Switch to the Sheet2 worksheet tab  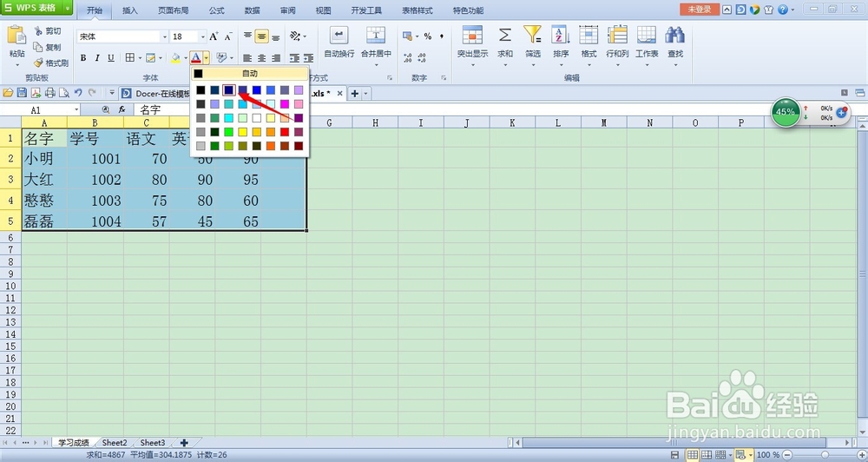115,443
